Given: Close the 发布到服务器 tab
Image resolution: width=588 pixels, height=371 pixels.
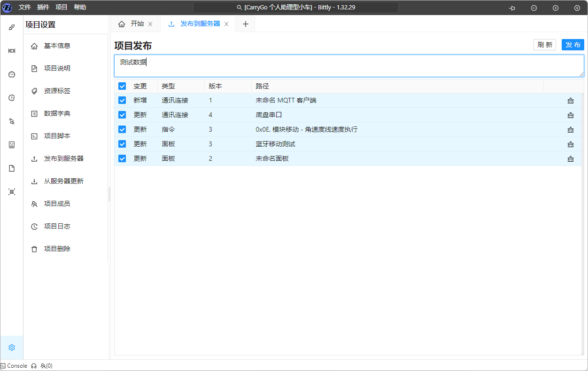Looking at the screenshot, I should [226, 24].
